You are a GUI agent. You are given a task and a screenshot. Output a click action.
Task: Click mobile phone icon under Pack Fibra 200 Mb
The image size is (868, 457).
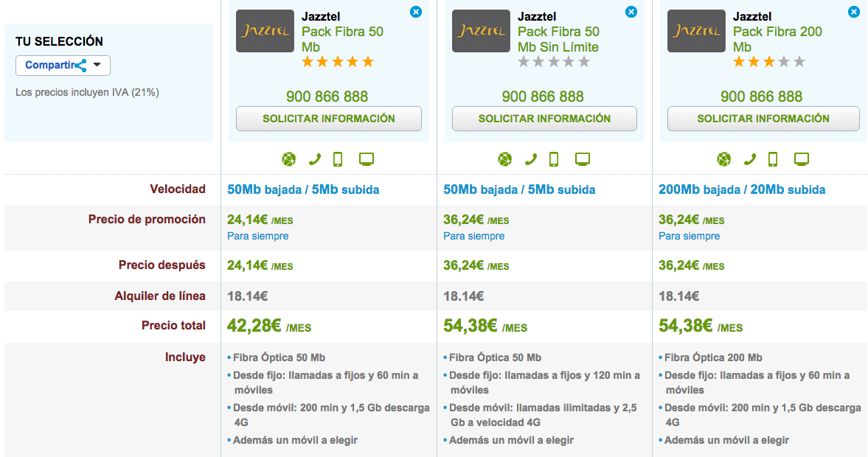click(x=773, y=159)
